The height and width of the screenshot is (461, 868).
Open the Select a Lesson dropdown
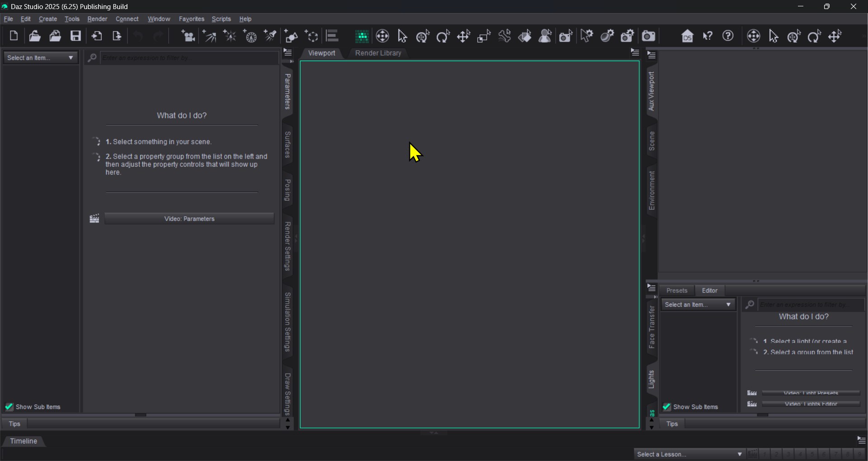689,454
